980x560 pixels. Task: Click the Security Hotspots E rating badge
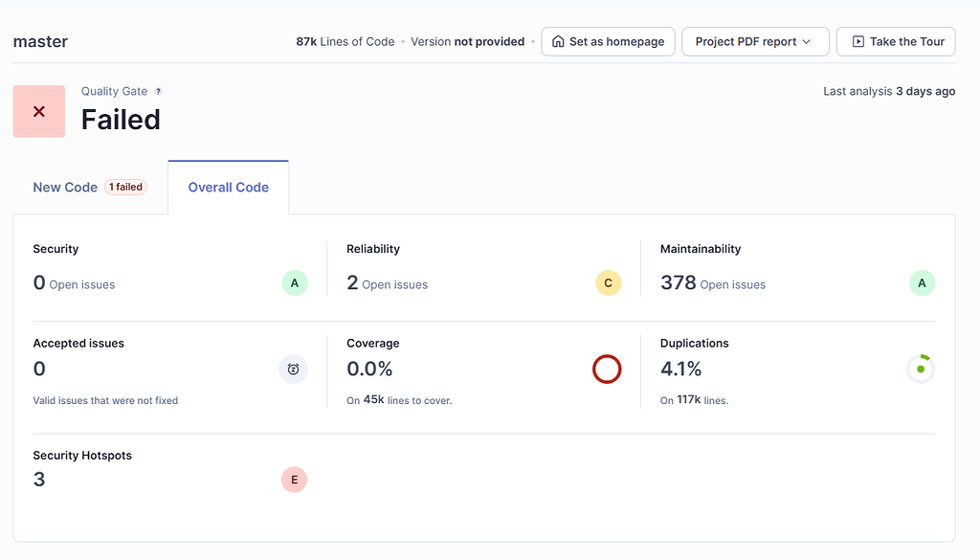[294, 480]
